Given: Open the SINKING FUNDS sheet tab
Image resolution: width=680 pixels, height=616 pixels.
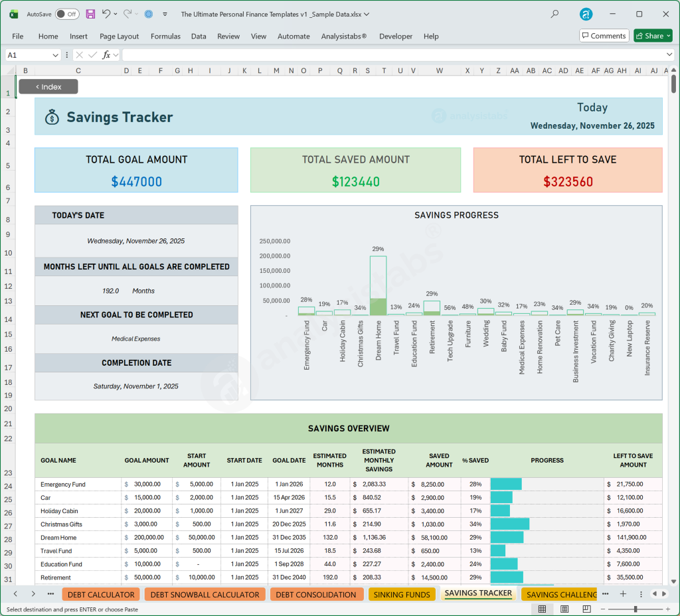Looking at the screenshot, I should click(x=402, y=594).
